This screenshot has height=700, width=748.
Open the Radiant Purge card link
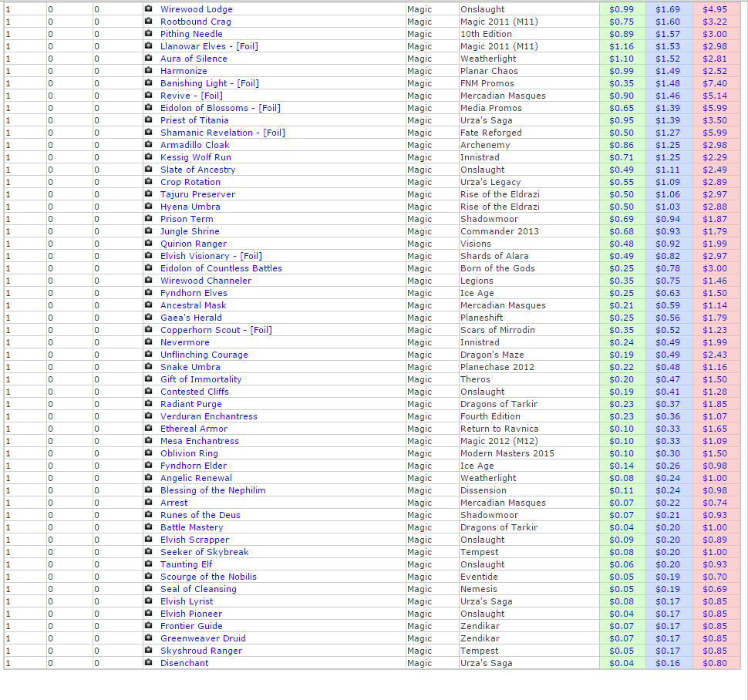[190, 404]
